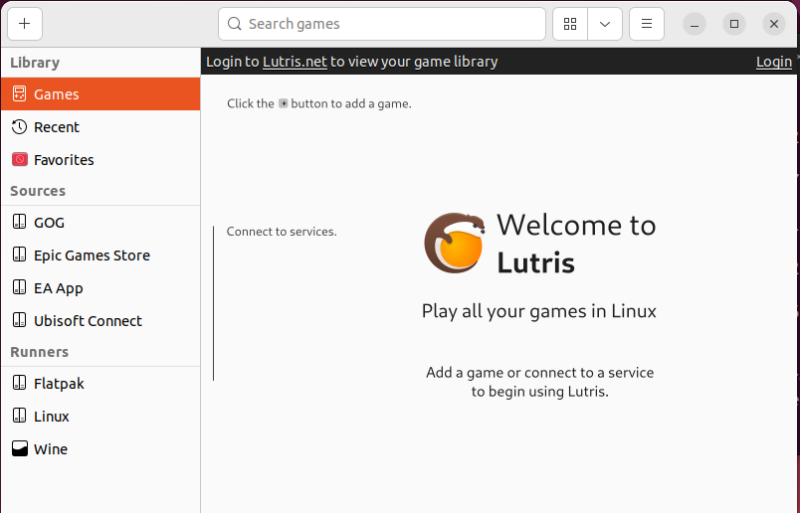Click the GOG source icon
800x513 pixels.
pyautogui.click(x=19, y=222)
